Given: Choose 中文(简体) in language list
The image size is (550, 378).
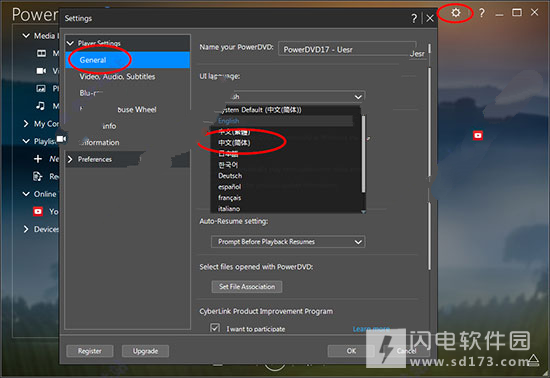Looking at the screenshot, I should [234, 143].
